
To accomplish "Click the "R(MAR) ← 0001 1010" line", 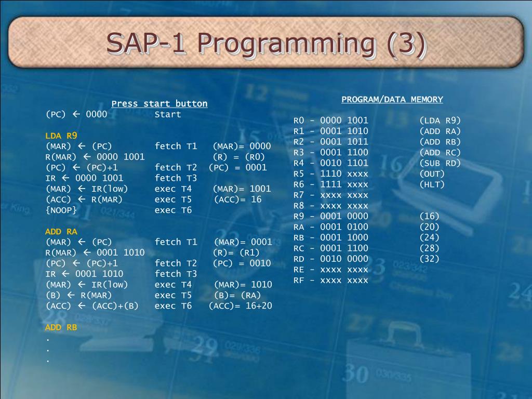I will 95,253.
